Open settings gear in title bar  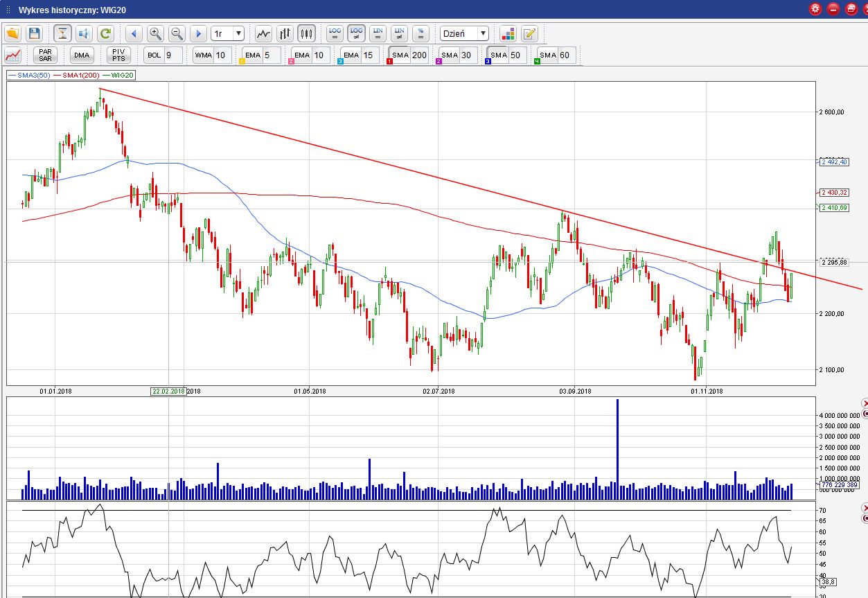click(x=815, y=9)
